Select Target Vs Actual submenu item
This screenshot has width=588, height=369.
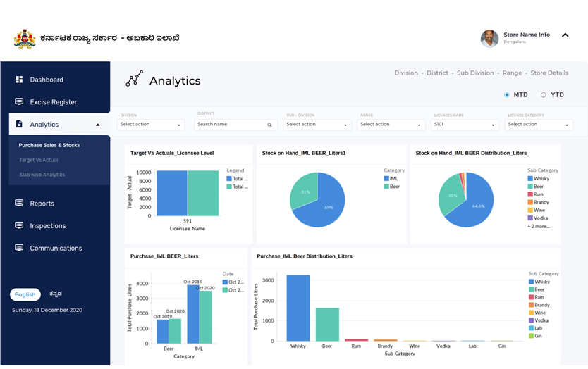(x=39, y=160)
